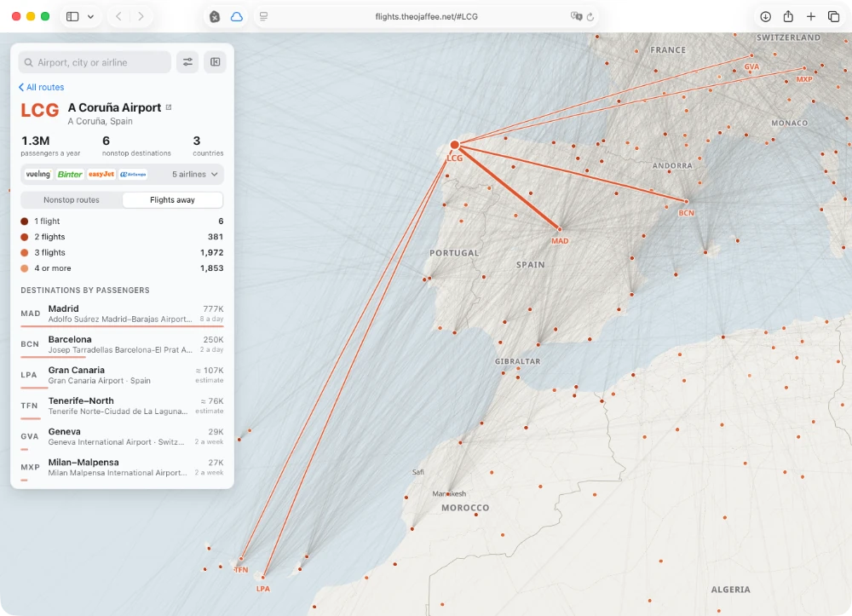
Task: Go forward with Safari forward arrow
Action: 141,16
